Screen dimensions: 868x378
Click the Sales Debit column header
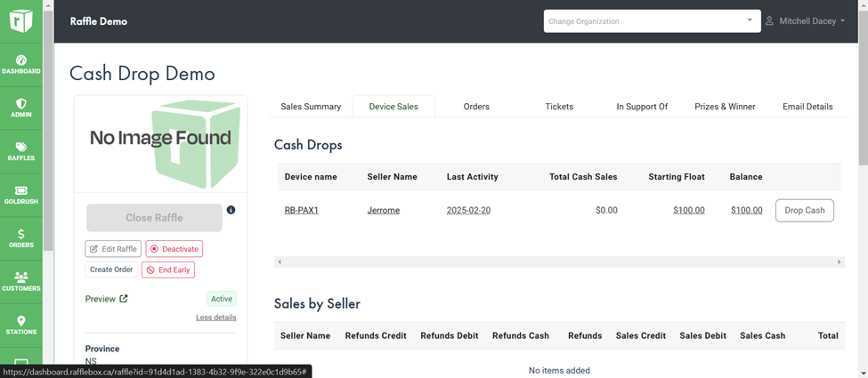click(703, 335)
